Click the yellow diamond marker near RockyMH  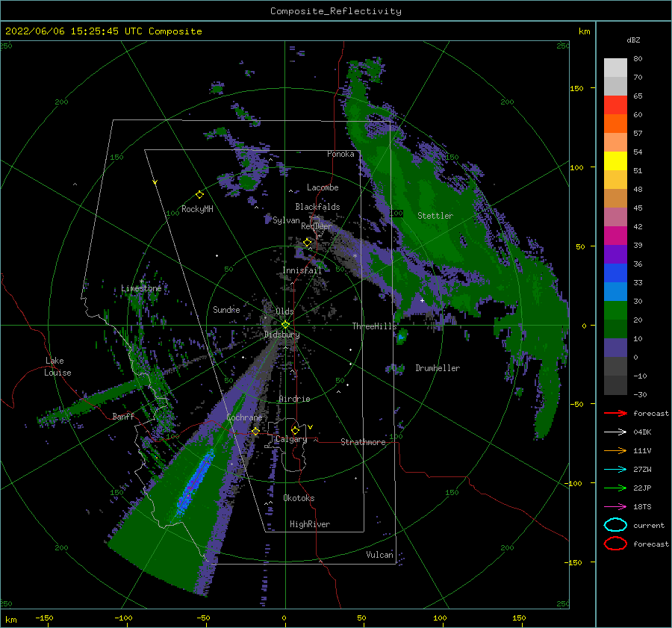point(199,195)
